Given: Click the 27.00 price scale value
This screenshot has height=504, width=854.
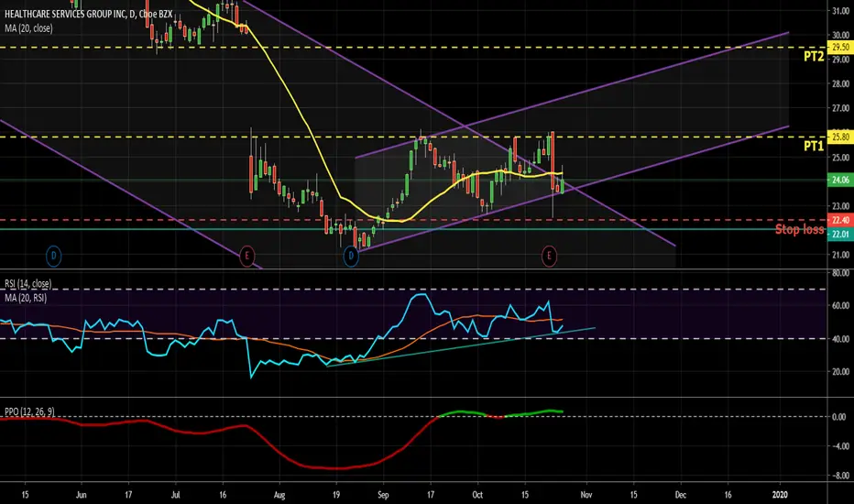Looking at the screenshot, I should 840,108.
